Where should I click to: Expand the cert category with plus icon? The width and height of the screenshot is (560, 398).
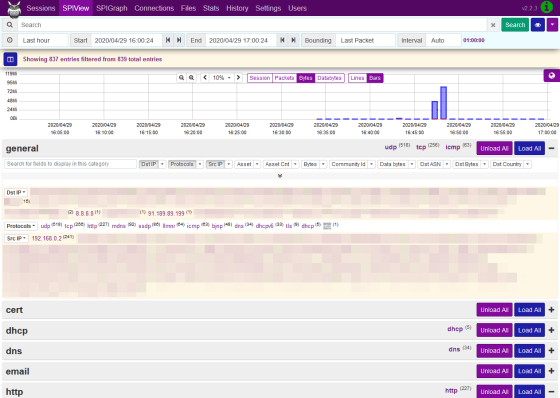[x=552, y=310]
